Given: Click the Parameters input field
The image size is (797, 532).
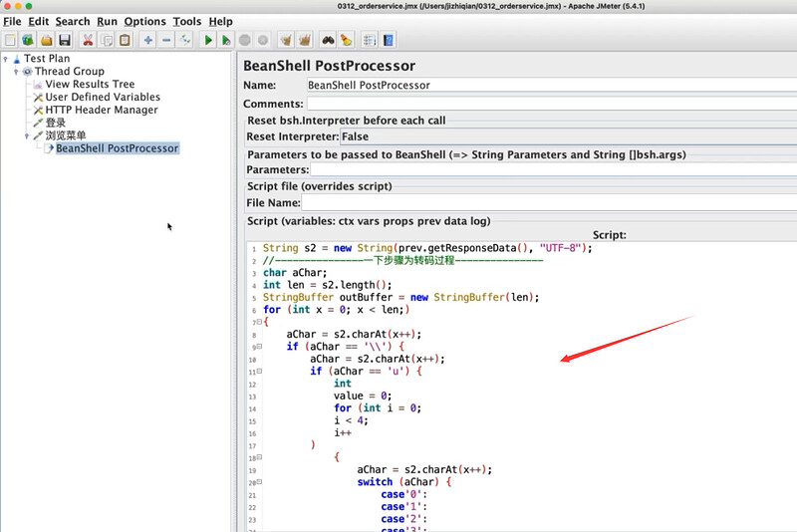Looking at the screenshot, I should tap(554, 169).
